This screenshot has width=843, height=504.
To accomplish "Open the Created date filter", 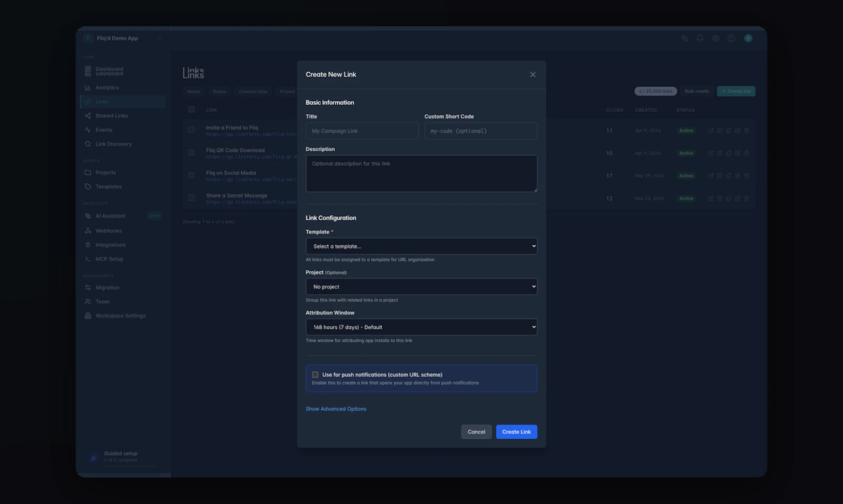I will coord(253,91).
